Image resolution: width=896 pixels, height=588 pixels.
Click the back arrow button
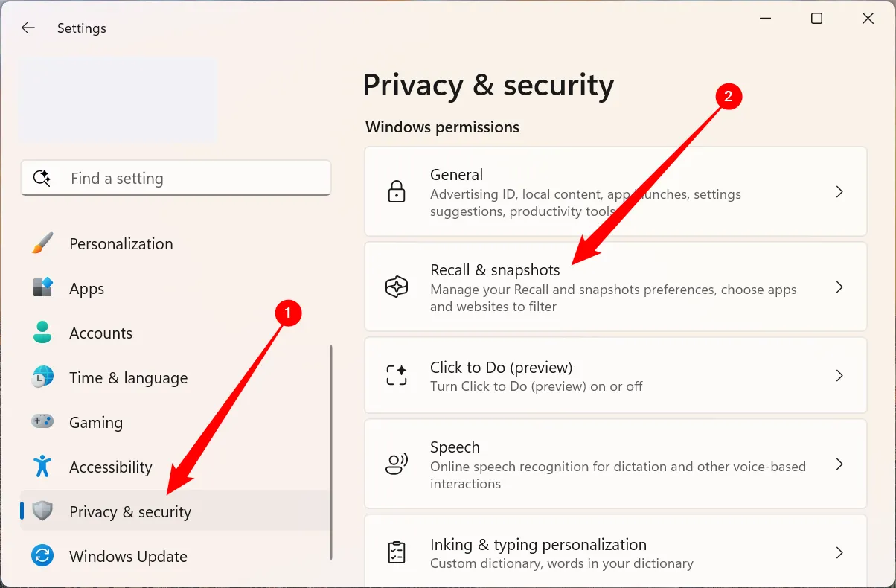click(28, 28)
